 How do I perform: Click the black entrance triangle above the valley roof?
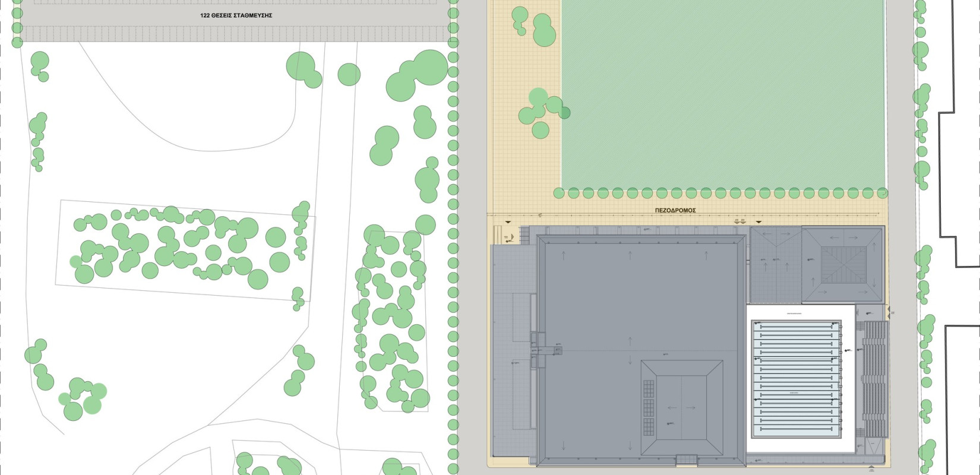(x=758, y=222)
